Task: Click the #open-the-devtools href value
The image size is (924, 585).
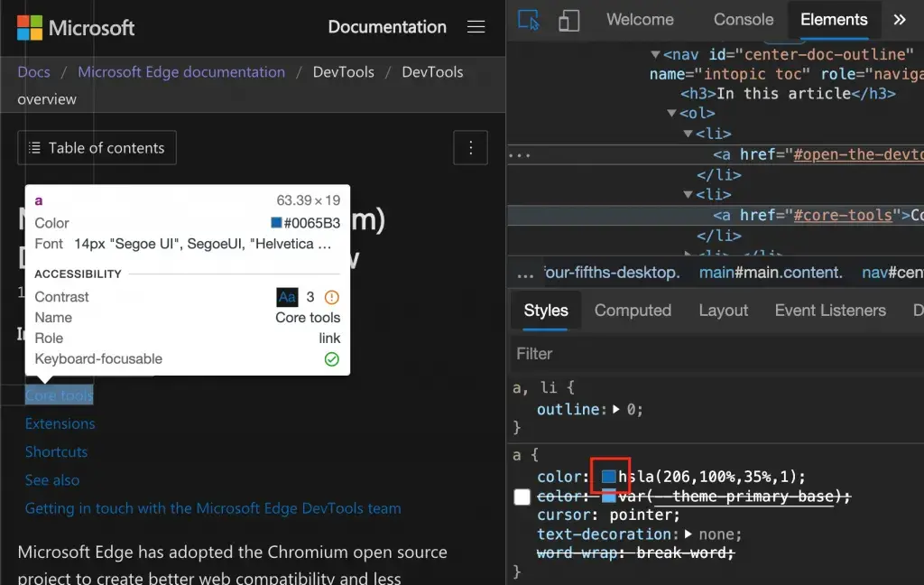Action: tap(859, 154)
